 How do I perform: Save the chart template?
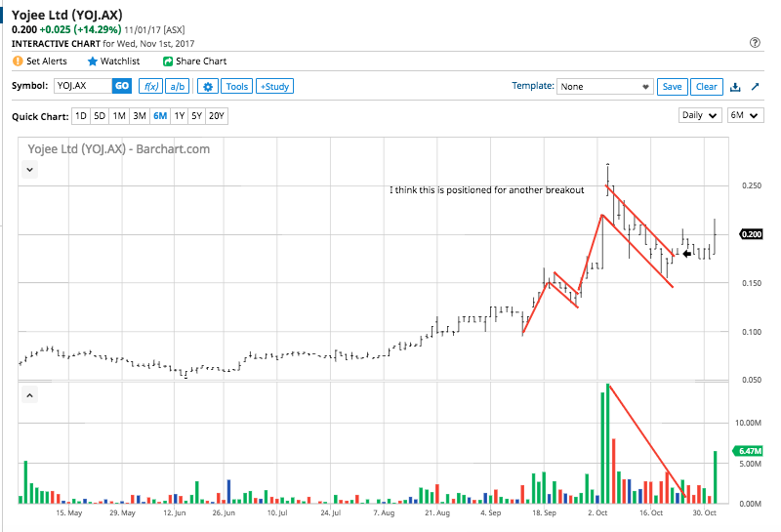pos(672,87)
